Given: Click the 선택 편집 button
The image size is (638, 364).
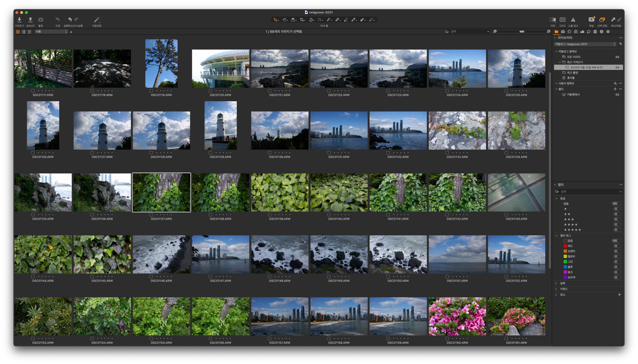Looking at the screenshot, I should pos(602,22).
